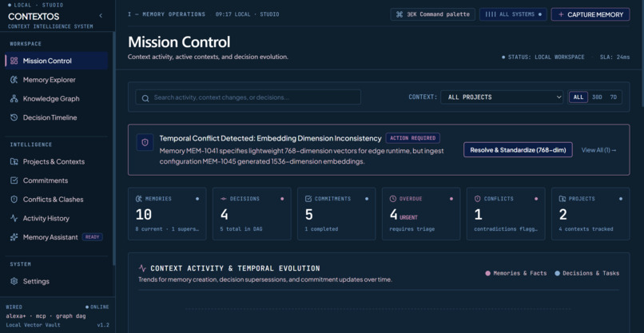
Task: Click the Settings gear icon
Action: click(x=14, y=281)
